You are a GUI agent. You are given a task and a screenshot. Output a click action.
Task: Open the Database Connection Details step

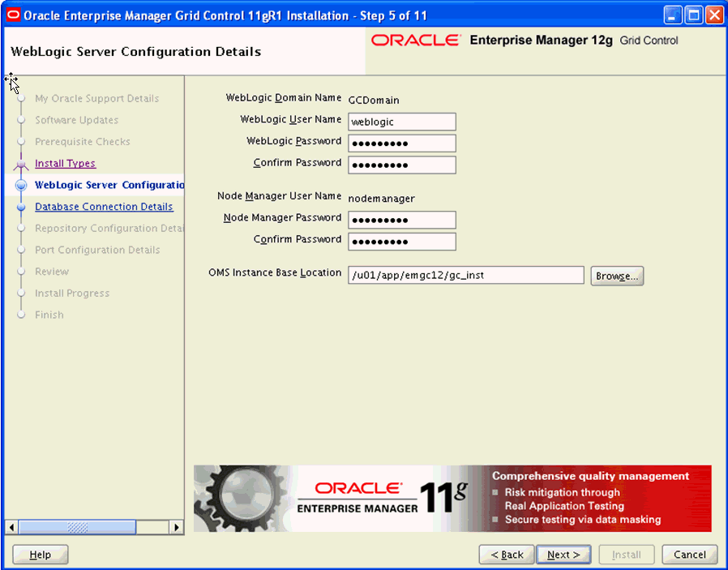(104, 207)
